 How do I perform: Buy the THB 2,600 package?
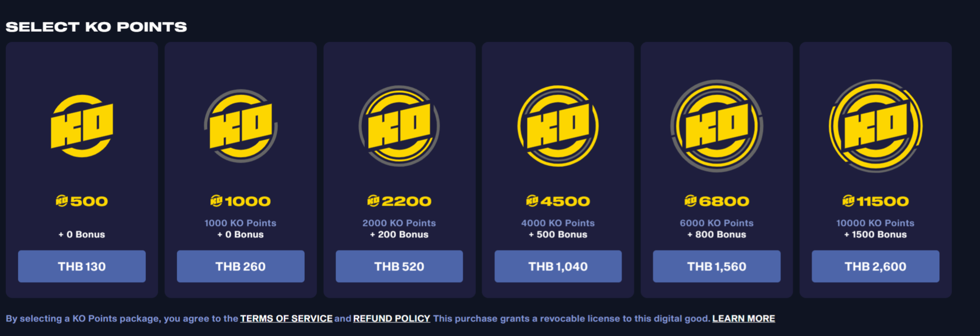(875, 266)
